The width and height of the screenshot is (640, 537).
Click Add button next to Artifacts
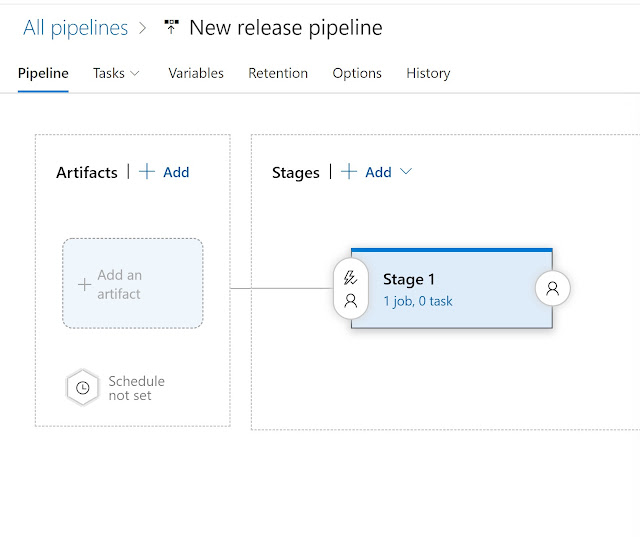[x=176, y=172]
